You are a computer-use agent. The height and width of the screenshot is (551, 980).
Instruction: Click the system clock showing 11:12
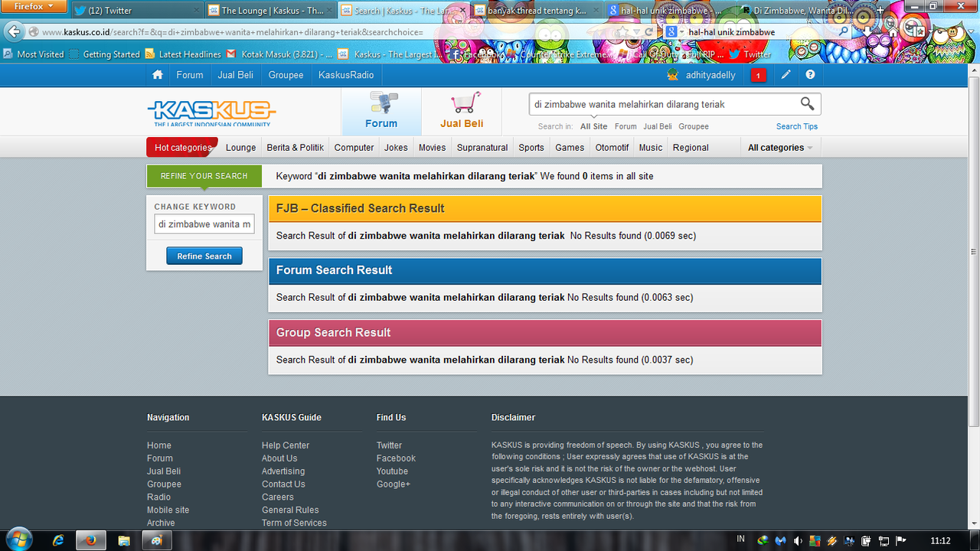tap(940, 540)
